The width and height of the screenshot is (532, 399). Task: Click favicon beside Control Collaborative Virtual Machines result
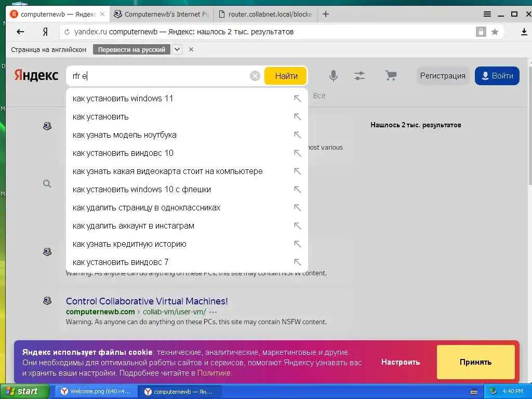click(x=47, y=301)
